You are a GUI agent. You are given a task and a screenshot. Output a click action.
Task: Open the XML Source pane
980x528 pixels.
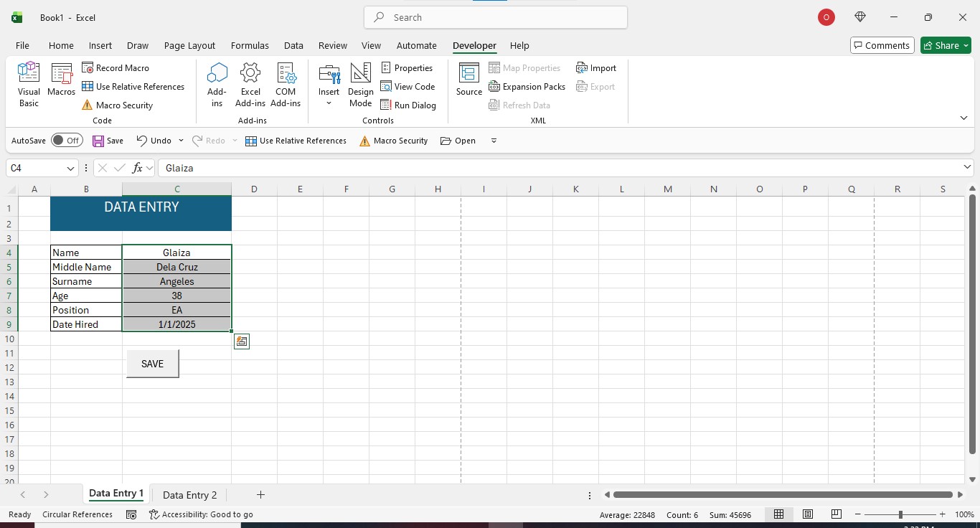[x=469, y=80]
